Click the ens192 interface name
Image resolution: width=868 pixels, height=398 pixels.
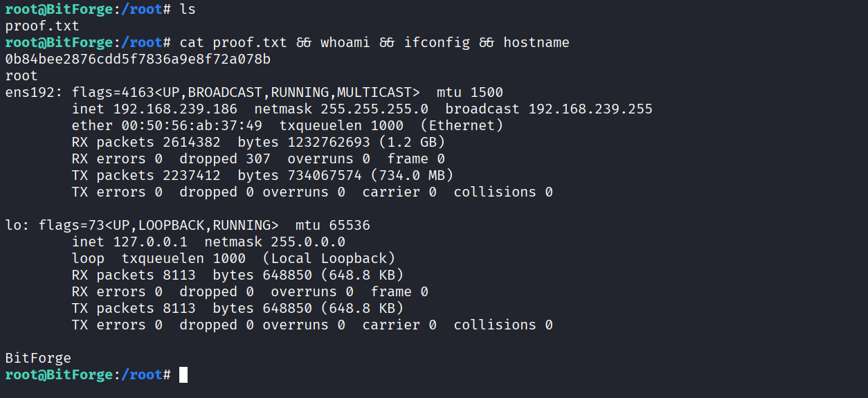pyautogui.click(x=33, y=93)
